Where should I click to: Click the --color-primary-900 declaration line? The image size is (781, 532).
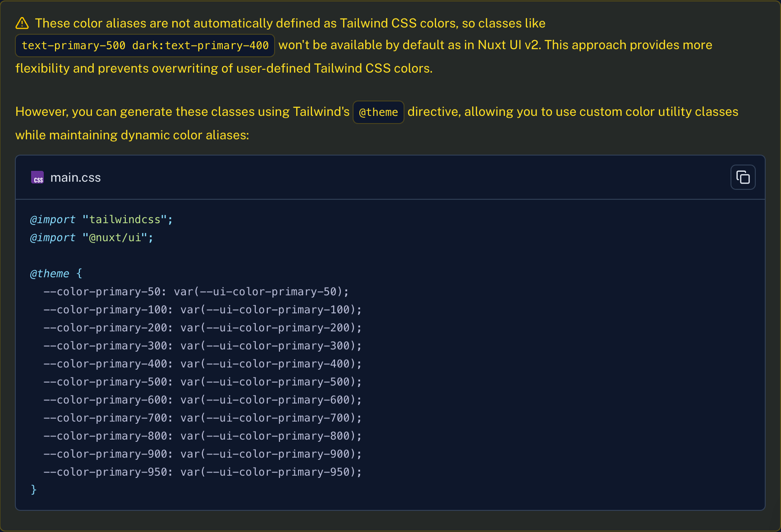[x=202, y=454]
